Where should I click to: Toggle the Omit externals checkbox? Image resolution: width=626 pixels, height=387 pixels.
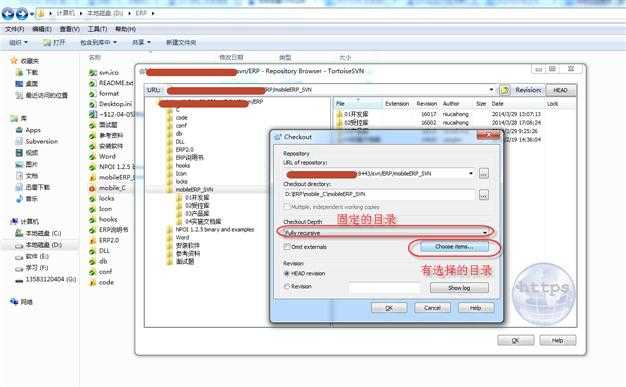[x=287, y=247]
